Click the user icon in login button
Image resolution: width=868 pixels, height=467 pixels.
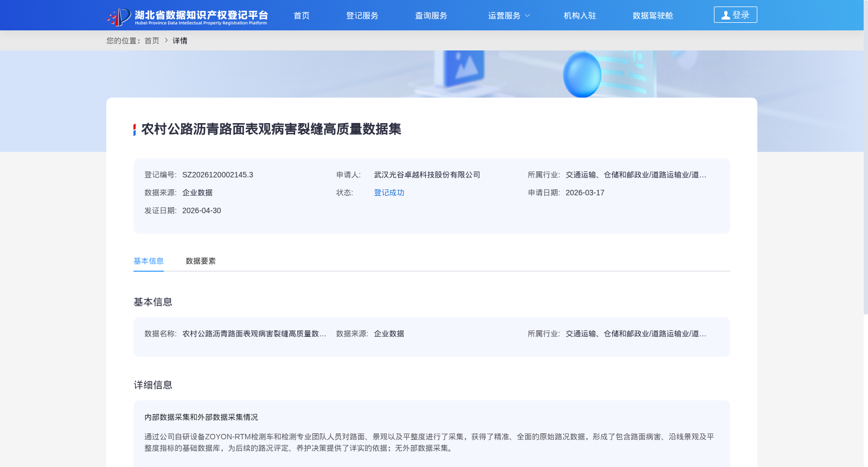tap(726, 15)
